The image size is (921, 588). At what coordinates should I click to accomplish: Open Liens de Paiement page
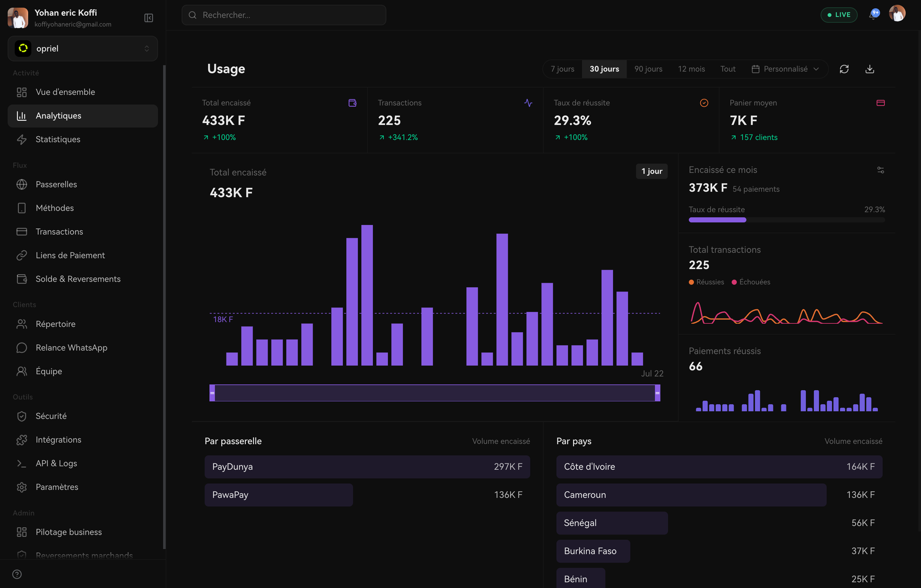pyautogui.click(x=83, y=255)
